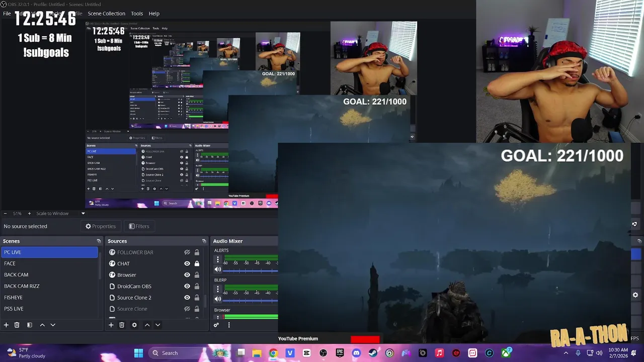
Task: Unlock the CHAT source
Action: pos(197,263)
